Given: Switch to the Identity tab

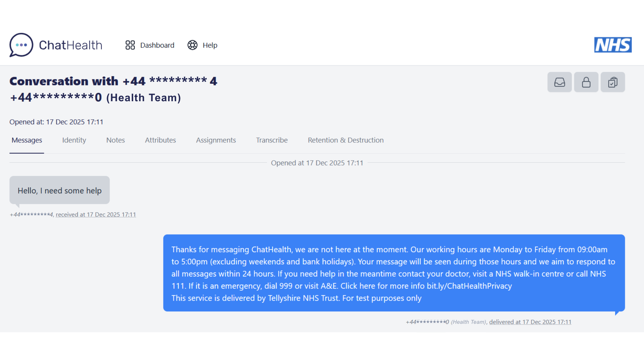Looking at the screenshot, I should (x=74, y=140).
